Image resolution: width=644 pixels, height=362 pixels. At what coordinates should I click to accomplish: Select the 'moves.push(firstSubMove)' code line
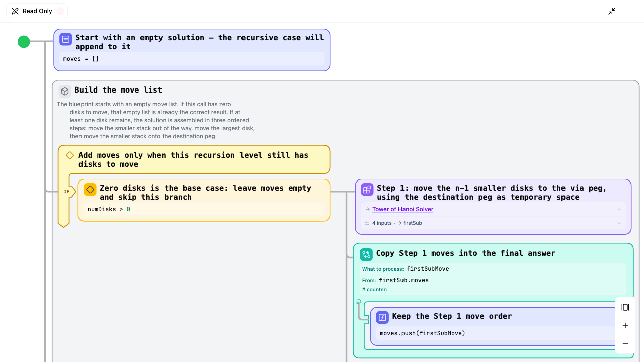[423, 333]
